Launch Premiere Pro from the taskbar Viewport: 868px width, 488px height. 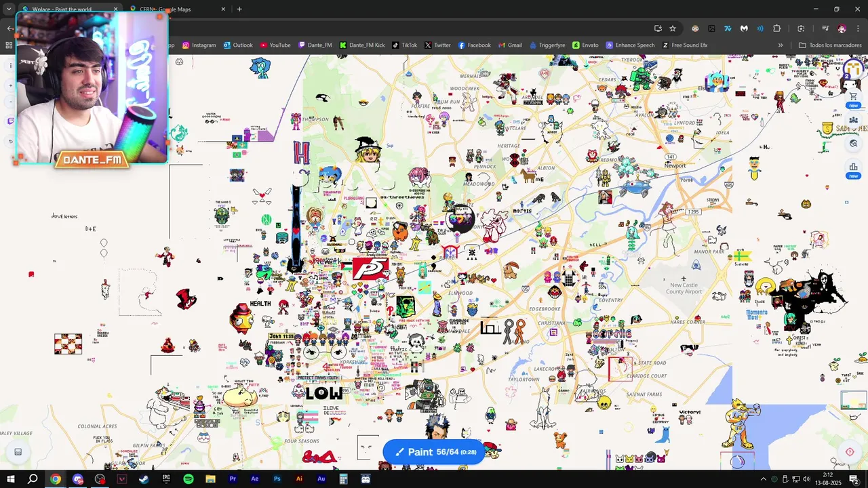(233, 479)
